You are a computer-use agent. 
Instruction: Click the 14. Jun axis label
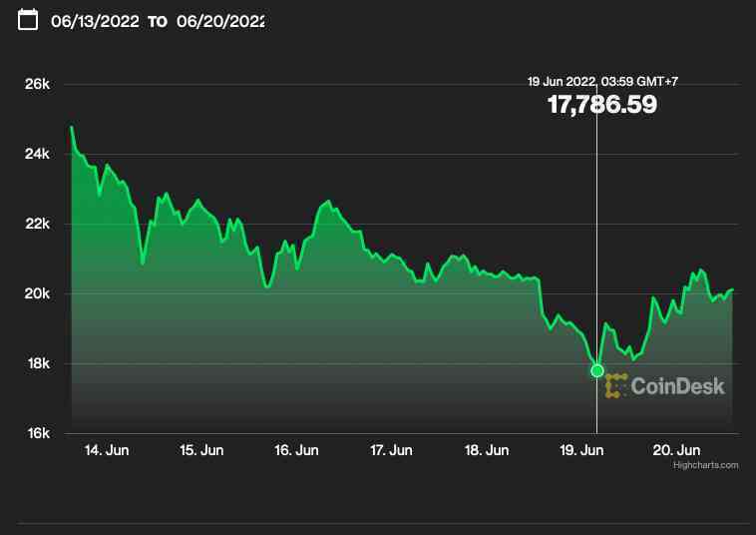(x=107, y=450)
